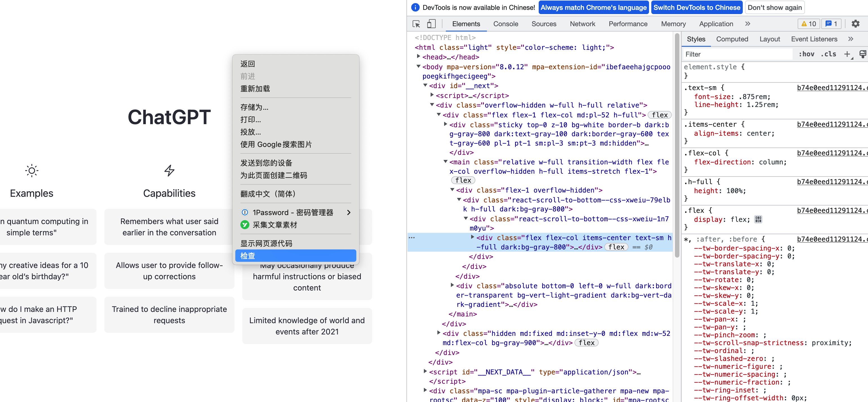
Task: Click Don't show again button
Action: click(x=774, y=7)
